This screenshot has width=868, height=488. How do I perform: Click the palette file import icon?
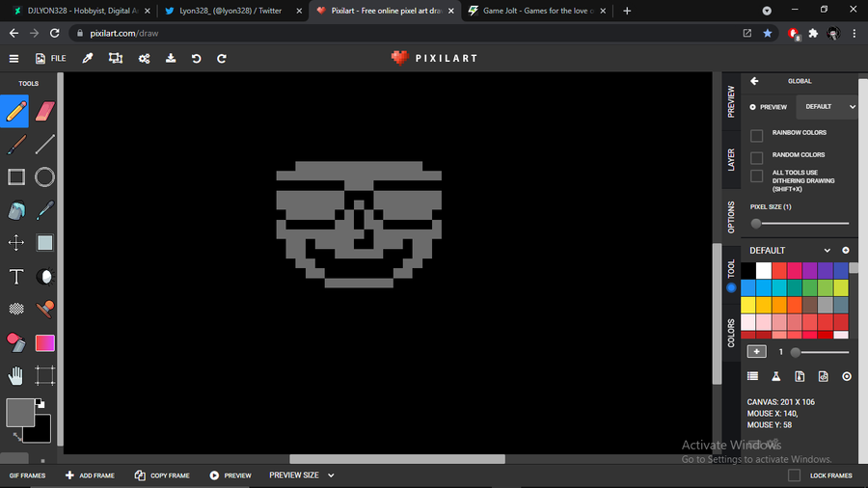800,376
